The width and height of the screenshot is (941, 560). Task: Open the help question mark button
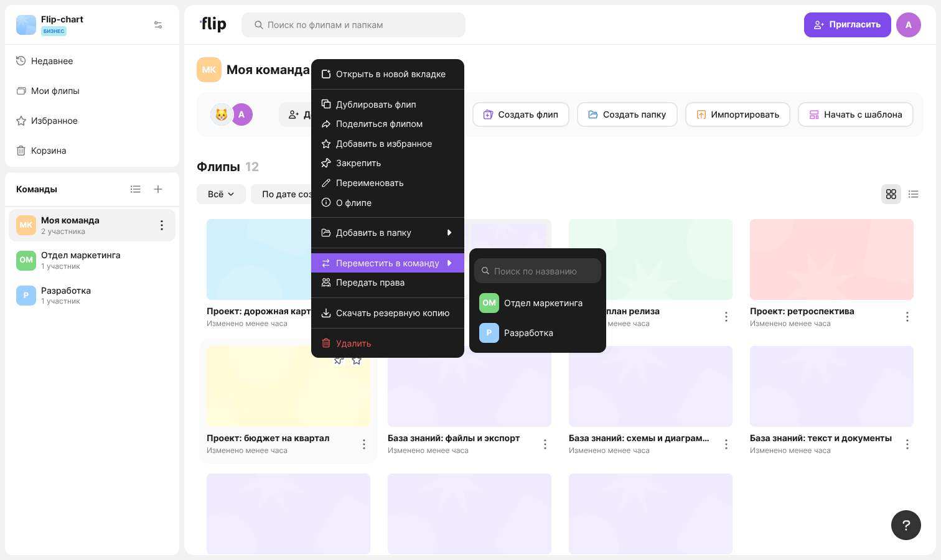(906, 525)
